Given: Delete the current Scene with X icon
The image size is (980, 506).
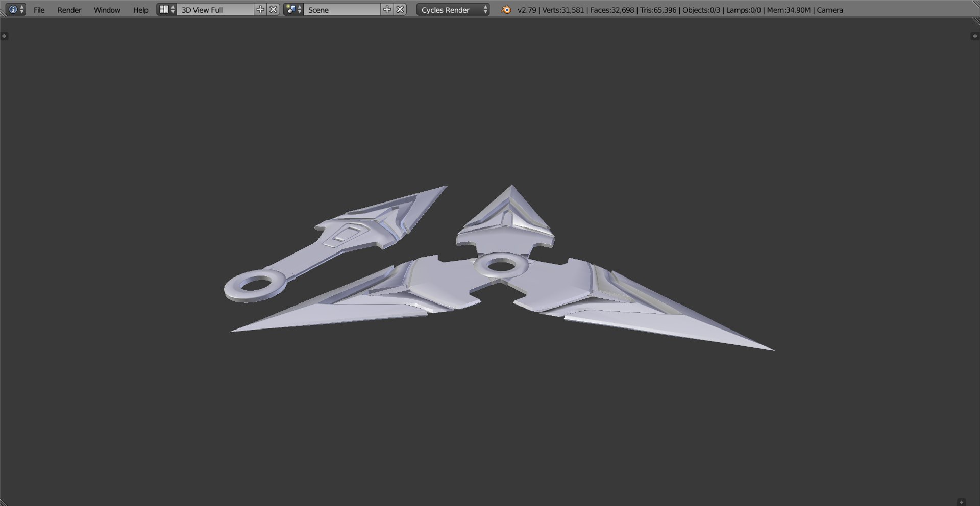Looking at the screenshot, I should [400, 9].
